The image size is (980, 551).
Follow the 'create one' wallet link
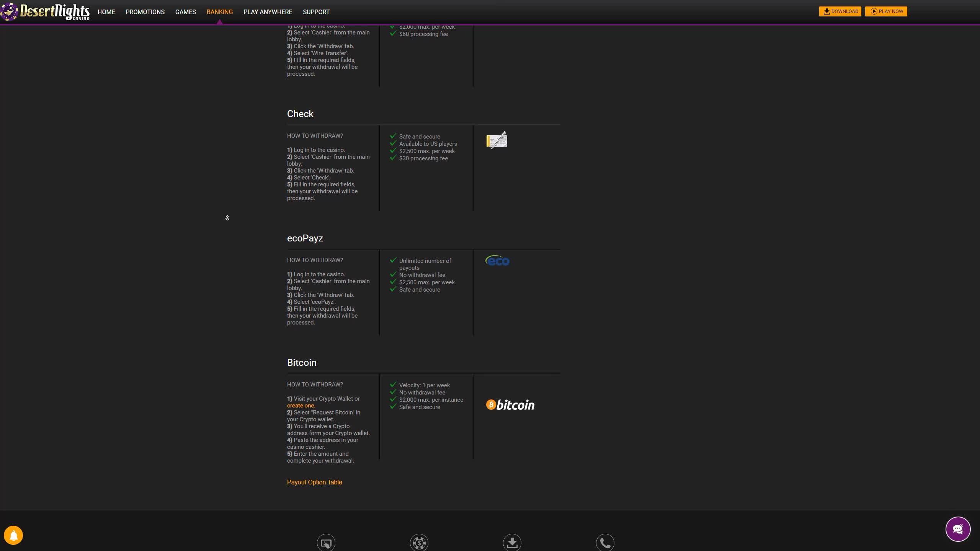[x=301, y=406]
